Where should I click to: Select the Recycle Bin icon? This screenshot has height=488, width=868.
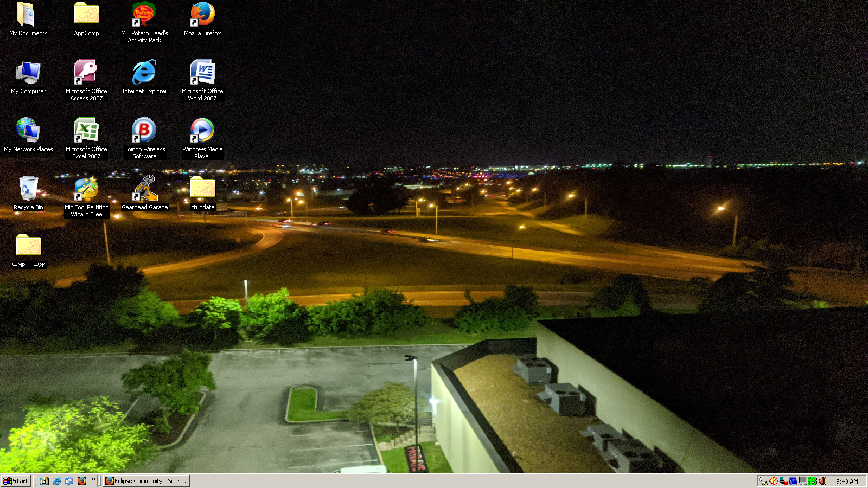pyautogui.click(x=28, y=189)
